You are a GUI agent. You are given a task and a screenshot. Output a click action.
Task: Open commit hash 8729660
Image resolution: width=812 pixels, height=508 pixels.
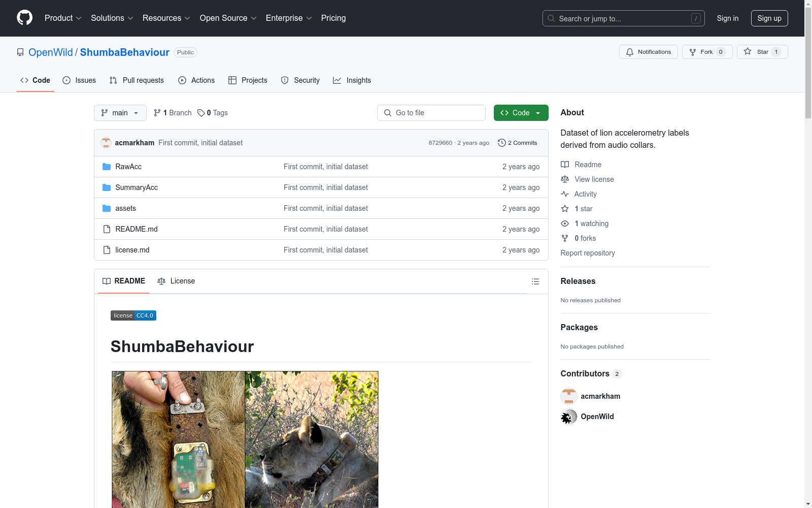tap(441, 143)
